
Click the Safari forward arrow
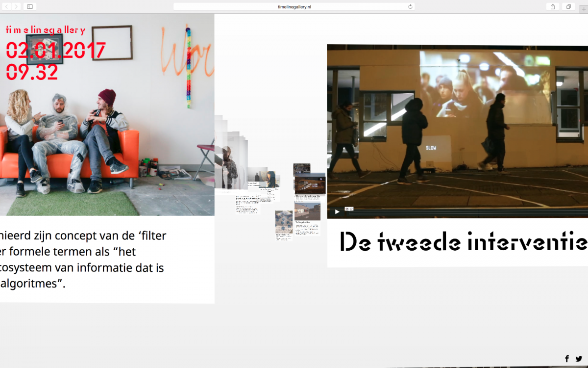[x=17, y=6]
